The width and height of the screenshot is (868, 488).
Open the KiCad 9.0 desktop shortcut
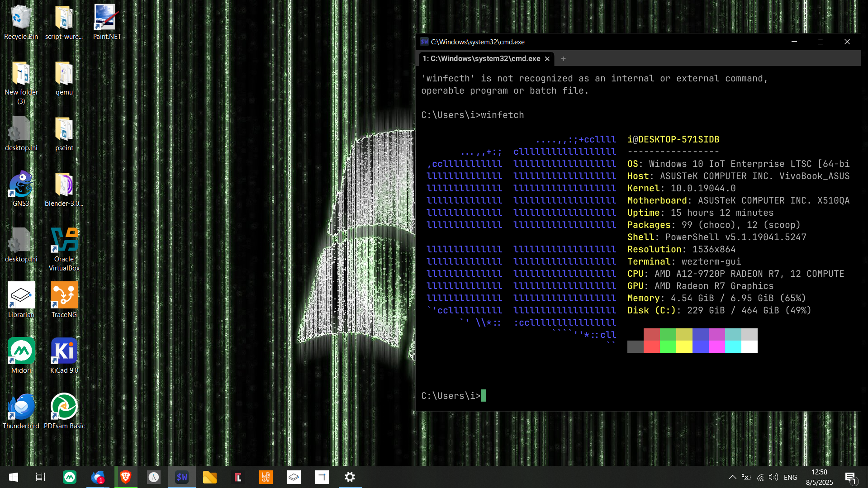click(64, 356)
